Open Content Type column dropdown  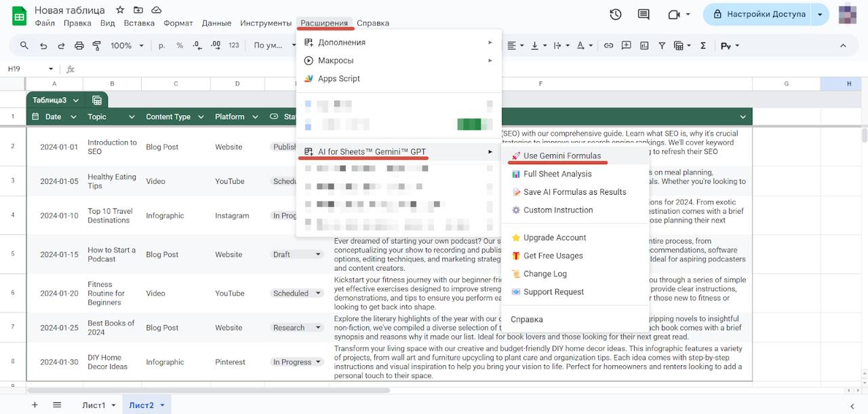coord(201,117)
